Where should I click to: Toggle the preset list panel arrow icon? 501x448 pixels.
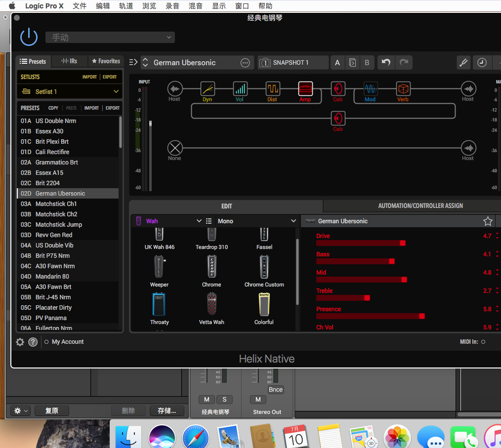[133, 62]
